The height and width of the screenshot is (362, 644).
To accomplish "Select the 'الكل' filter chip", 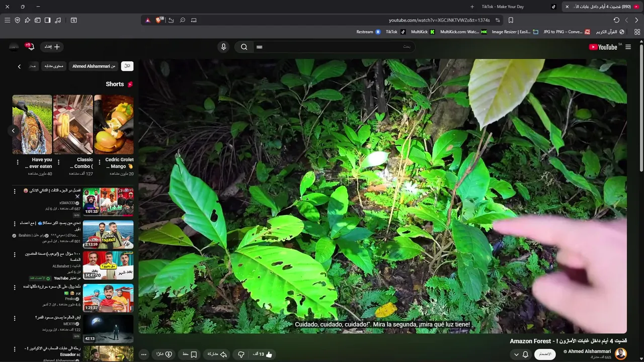I will click(127, 66).
